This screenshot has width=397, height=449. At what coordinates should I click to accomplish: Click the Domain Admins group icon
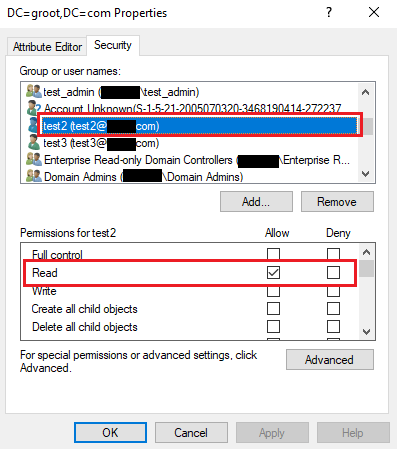pyautogui.click(x=34, y=176)
